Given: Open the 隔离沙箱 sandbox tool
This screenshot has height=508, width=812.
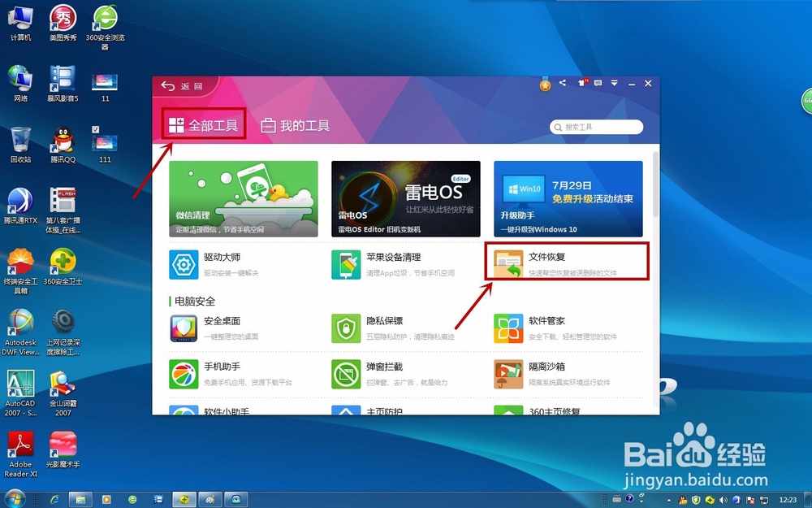Looking at the screenshot, I should 552,374.
